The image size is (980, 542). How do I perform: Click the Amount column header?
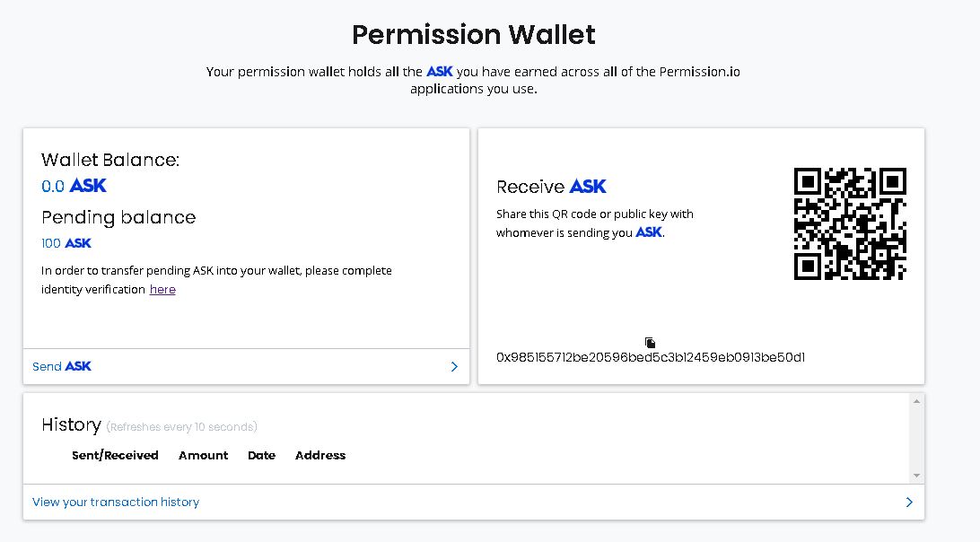click(x=204, y=456)
